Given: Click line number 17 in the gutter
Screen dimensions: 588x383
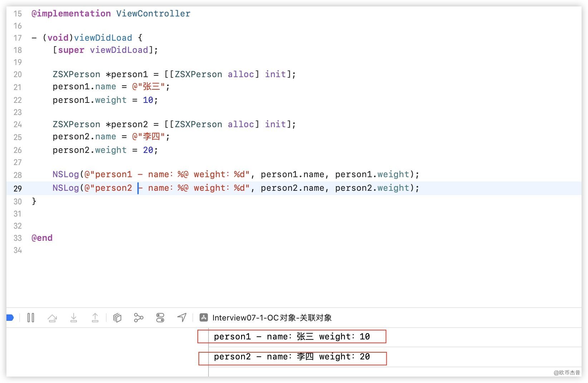Looking at the screenshot, I should [x=18, y=38].
